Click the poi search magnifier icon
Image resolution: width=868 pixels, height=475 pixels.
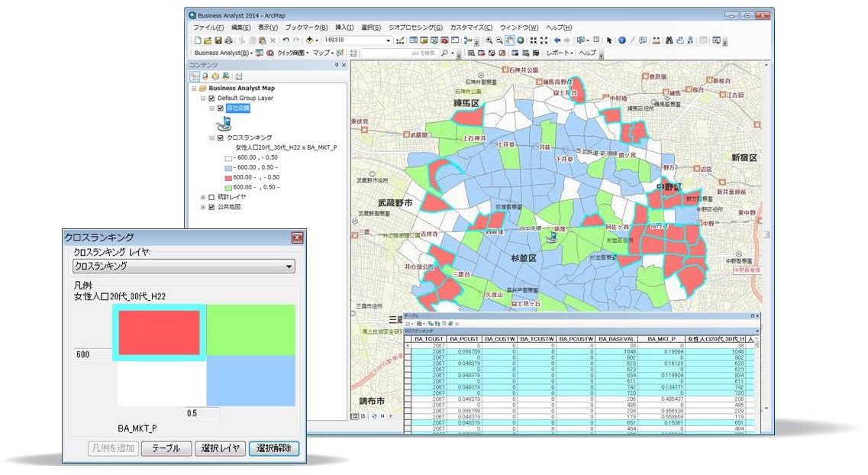coord(444,53)
